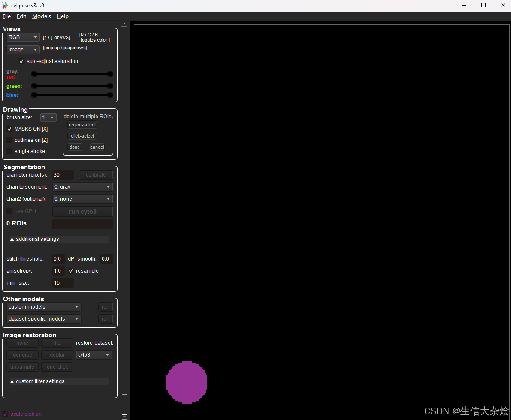
Task: Open the brush size dropdown
Action: (48, 117)
